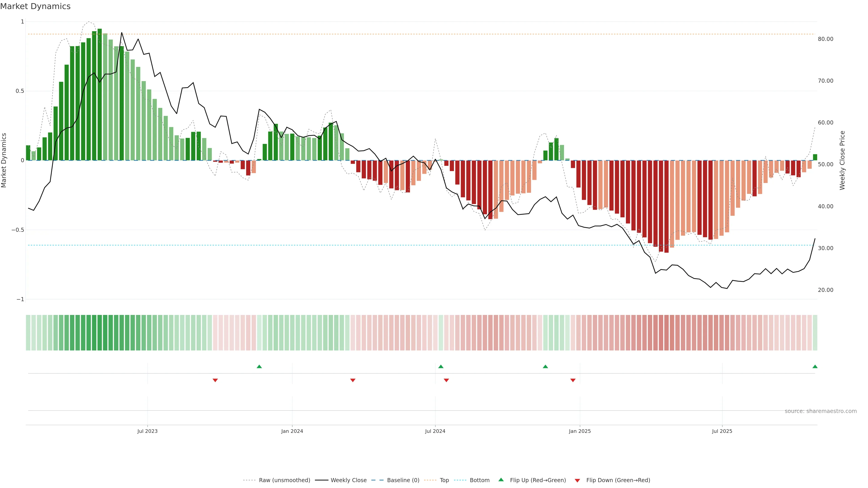Toggle the Weekly Close legend entry
This screenshot has width=868, height=488.
(348, 480)
